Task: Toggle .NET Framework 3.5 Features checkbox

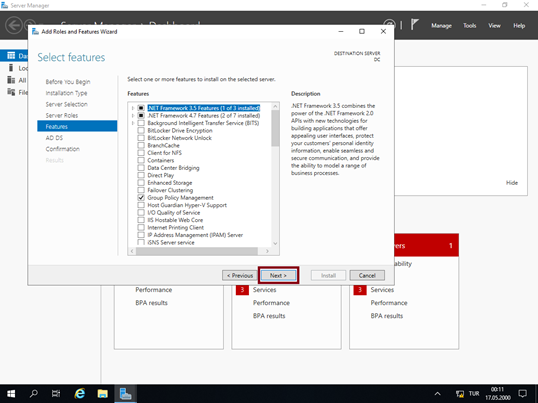Action: coord(141,108)
